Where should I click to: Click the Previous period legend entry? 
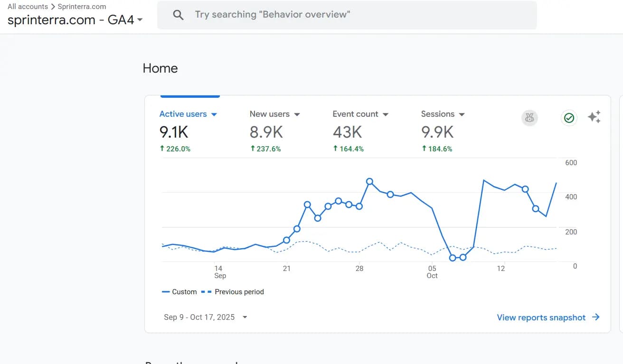click(x=233, y=292)
